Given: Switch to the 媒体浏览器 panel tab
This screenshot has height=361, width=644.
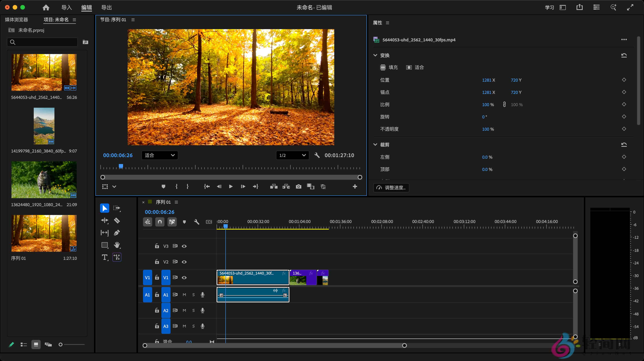Looking at the screenshot, I should point(16,20).
